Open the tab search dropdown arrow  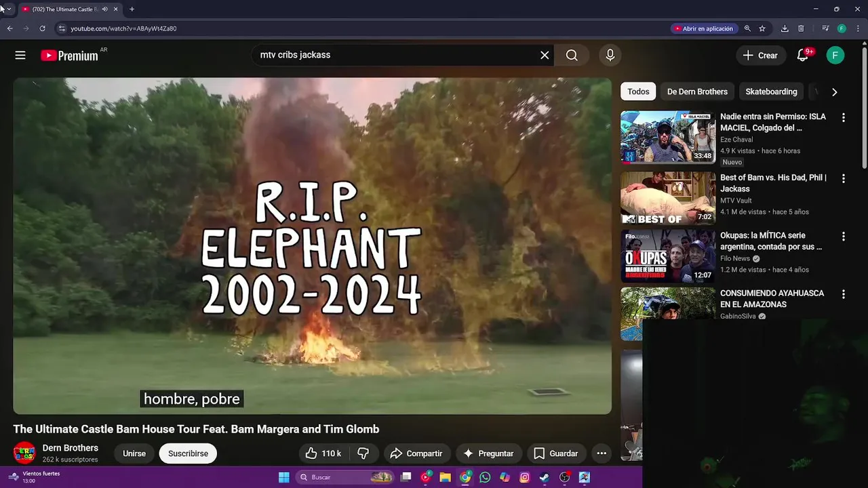8,9
